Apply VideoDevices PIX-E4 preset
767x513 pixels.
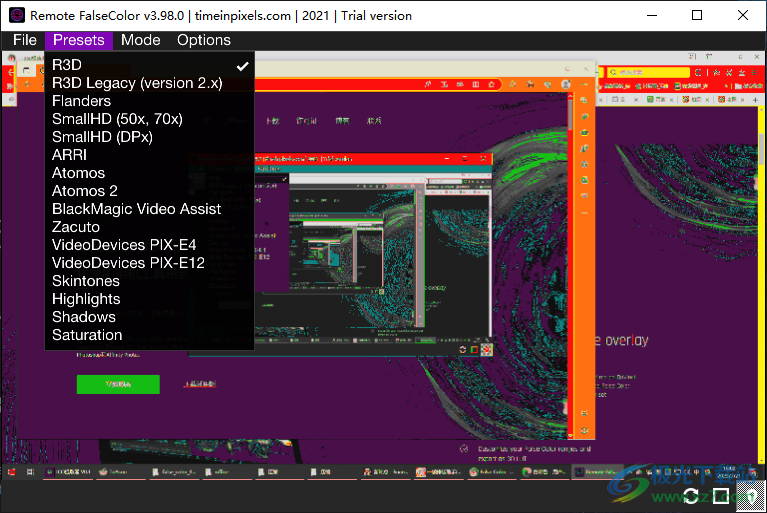(150, 245)
